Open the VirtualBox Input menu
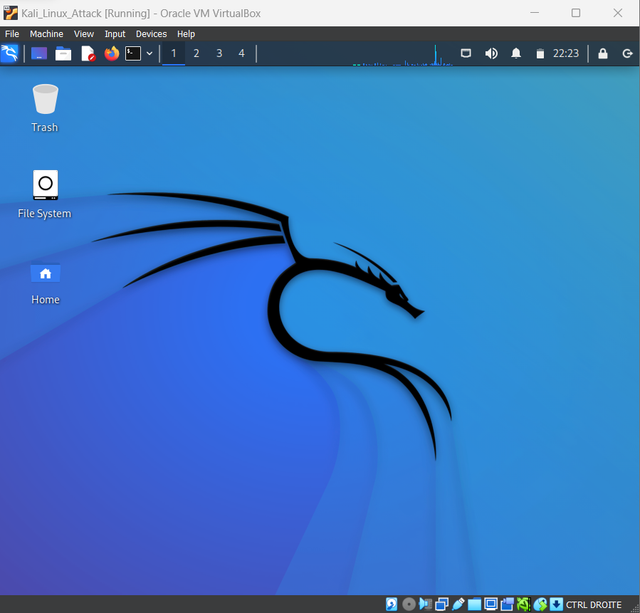The width and height of the screenshot is (640, 613). click(115, 34)
